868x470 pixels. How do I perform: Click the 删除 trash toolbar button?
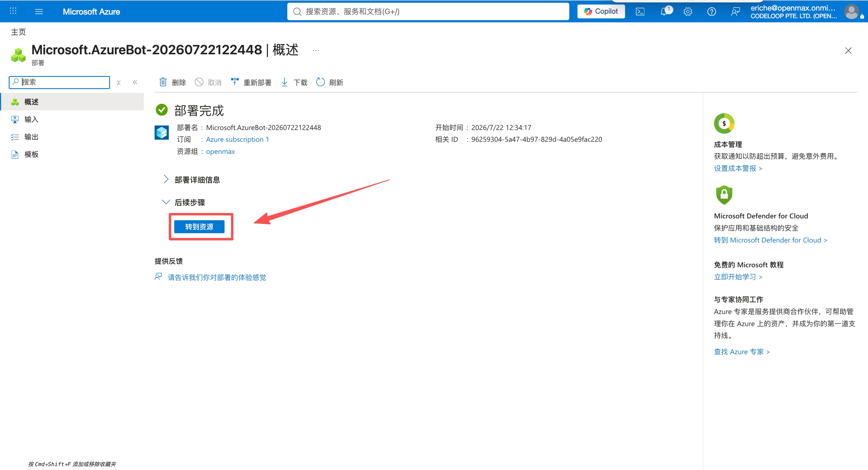pos(172,82)
